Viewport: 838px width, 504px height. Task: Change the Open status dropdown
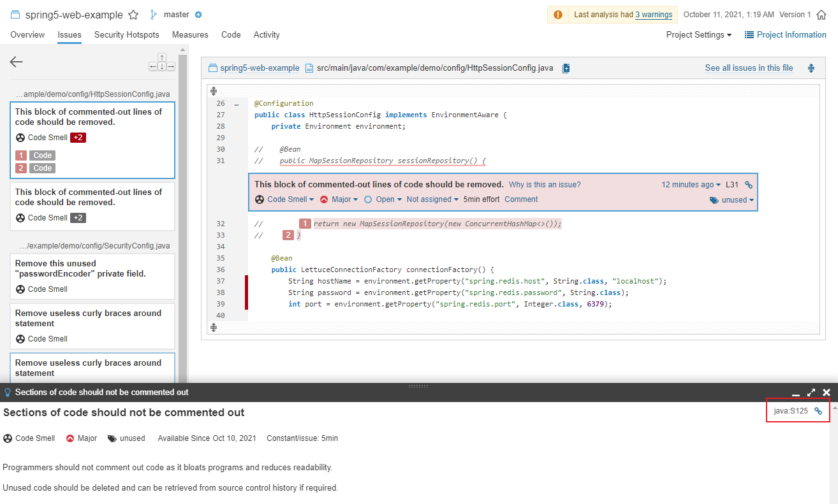coord(388,199)
